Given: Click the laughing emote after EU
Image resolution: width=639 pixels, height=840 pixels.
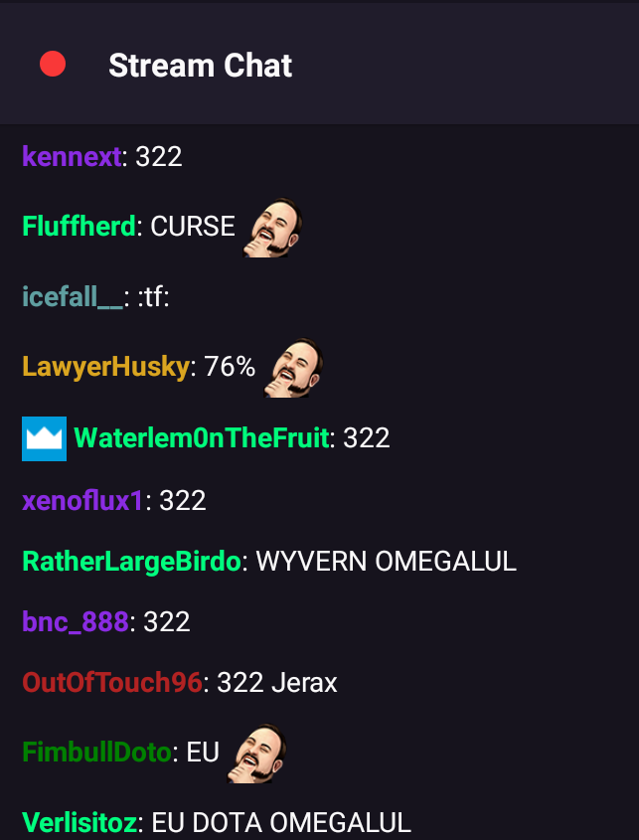Looking at the screenshot, I should (x=257, y=754).
